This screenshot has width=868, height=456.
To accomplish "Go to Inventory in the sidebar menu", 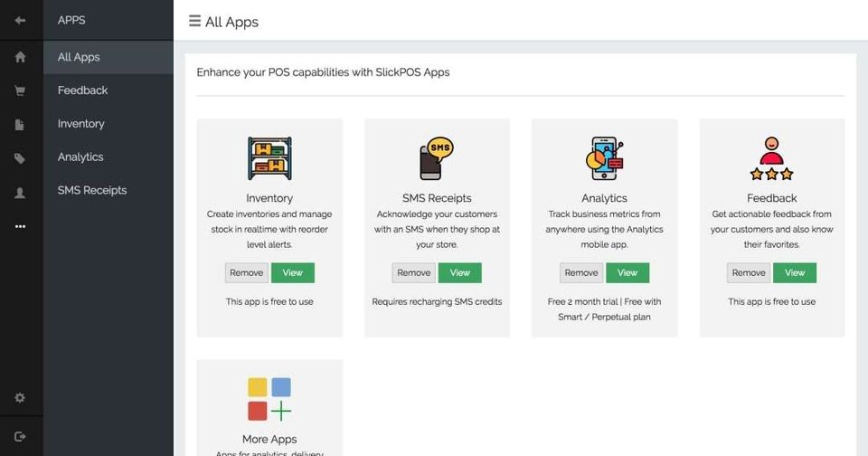I will click(x=81, y=124).
